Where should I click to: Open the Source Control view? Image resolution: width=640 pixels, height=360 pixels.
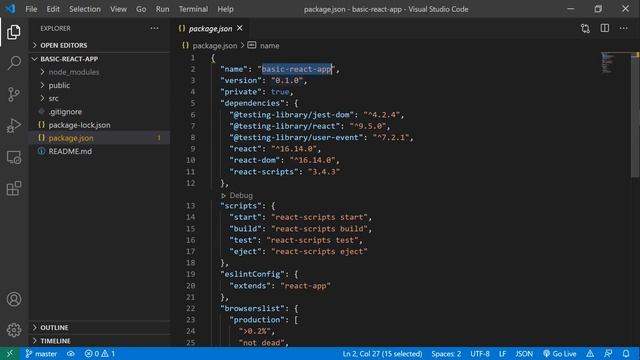pyautogui.click(x=13, y=94)
